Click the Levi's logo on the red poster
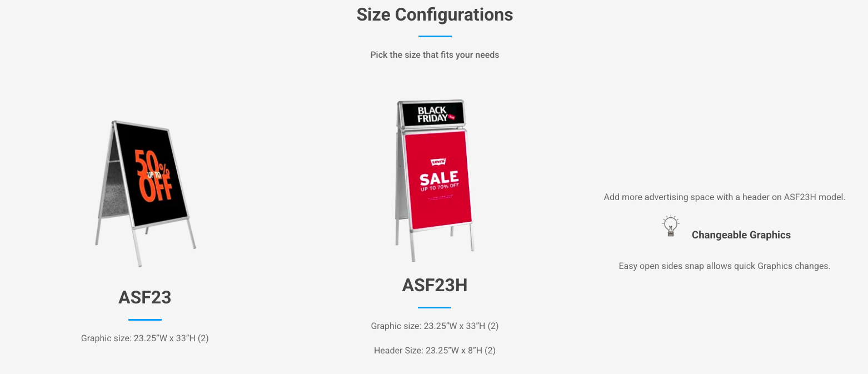868x374 pixels. pos(438,162)
